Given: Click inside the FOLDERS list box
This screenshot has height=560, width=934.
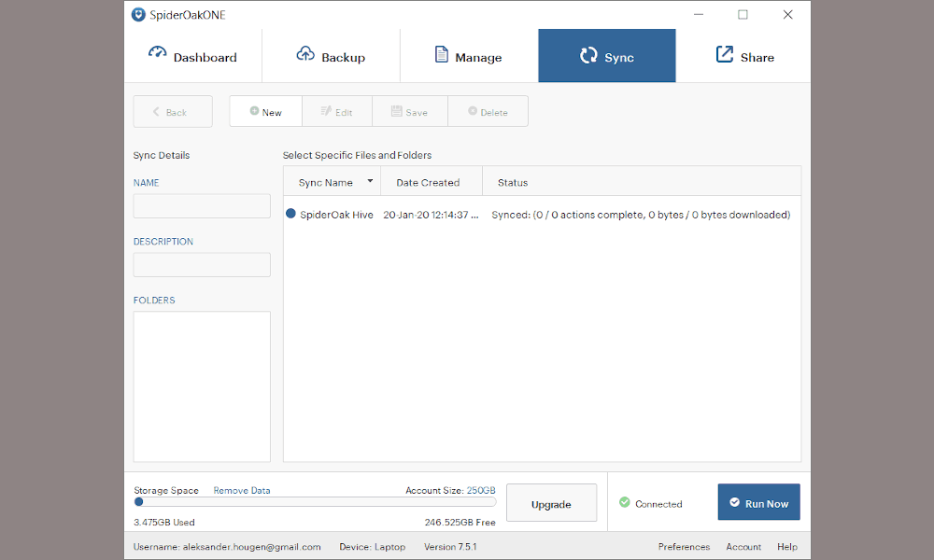Looking at the screenshot, I should 202,386.
